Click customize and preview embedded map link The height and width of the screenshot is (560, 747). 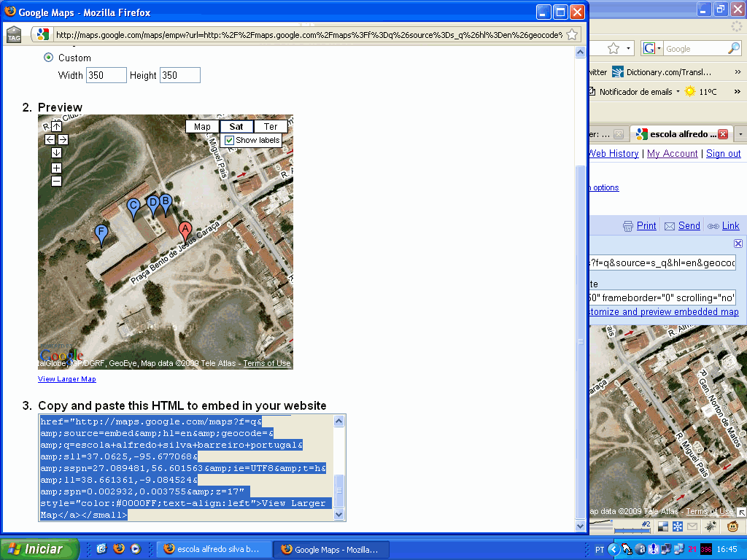[x=664, y=312]
